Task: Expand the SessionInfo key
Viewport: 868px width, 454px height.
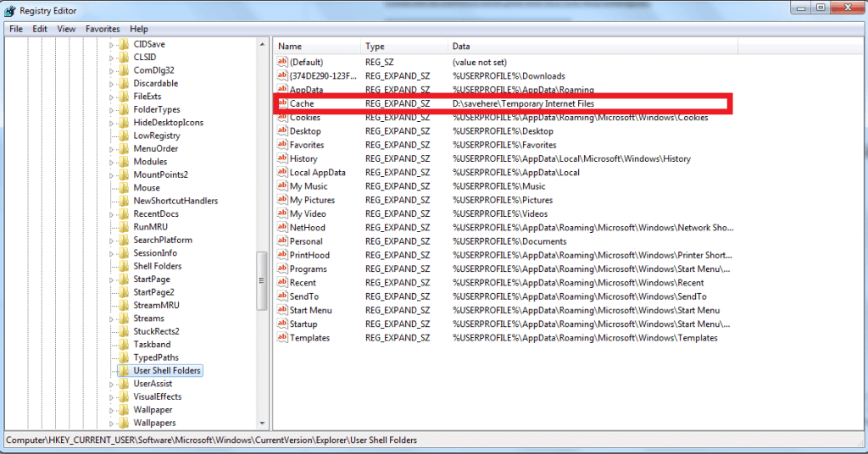Action: click(x=111, y=254)
